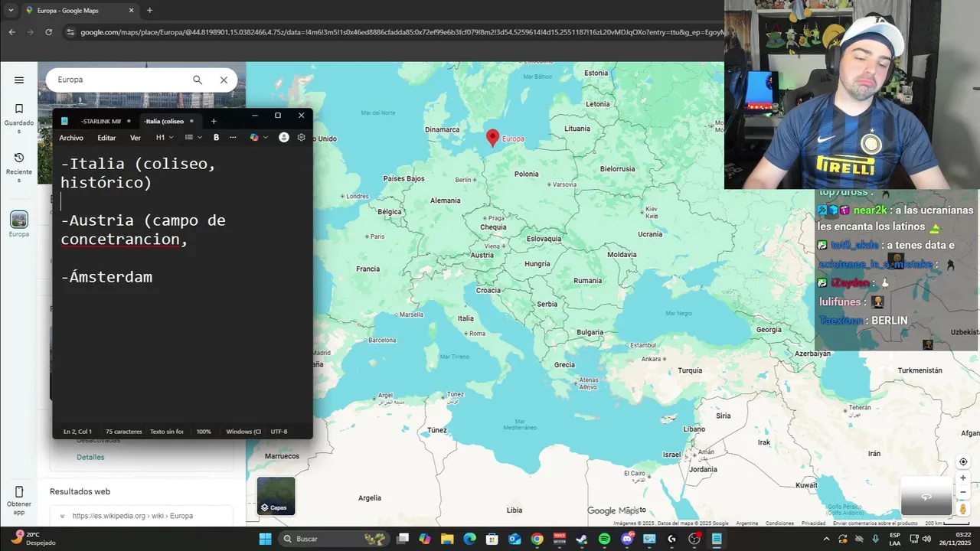The height and width of the screenshot is (551, 980).
Task: Click Texto sin formato status entry
Action: tap(166, 432)
